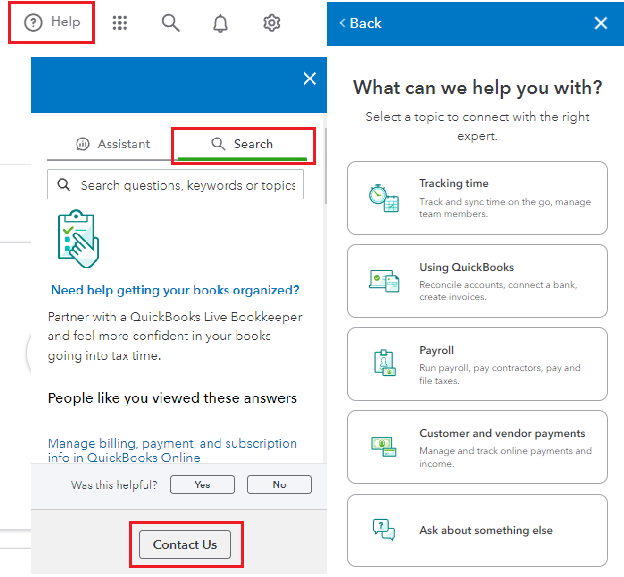This screenshot has height=577, width=624.
Task: Open the settings gear icon
Action: [x=272, y=23]
